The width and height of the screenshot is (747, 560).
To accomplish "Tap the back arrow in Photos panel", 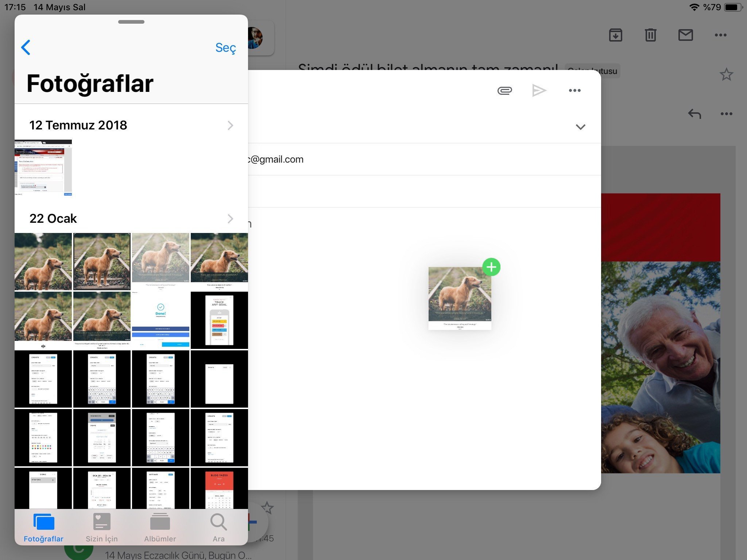I will (26, 47).
